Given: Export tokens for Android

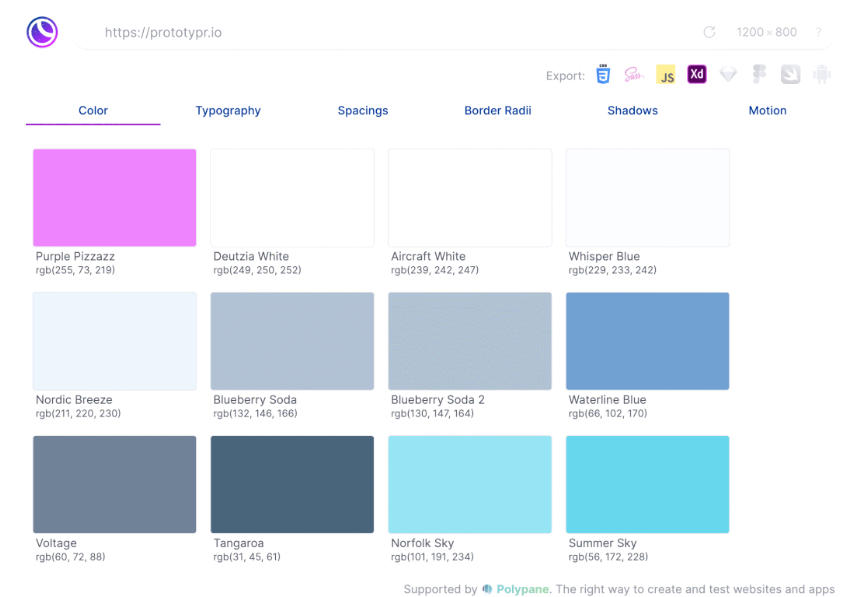Looking at the screenshot, I should pos(822,75).
